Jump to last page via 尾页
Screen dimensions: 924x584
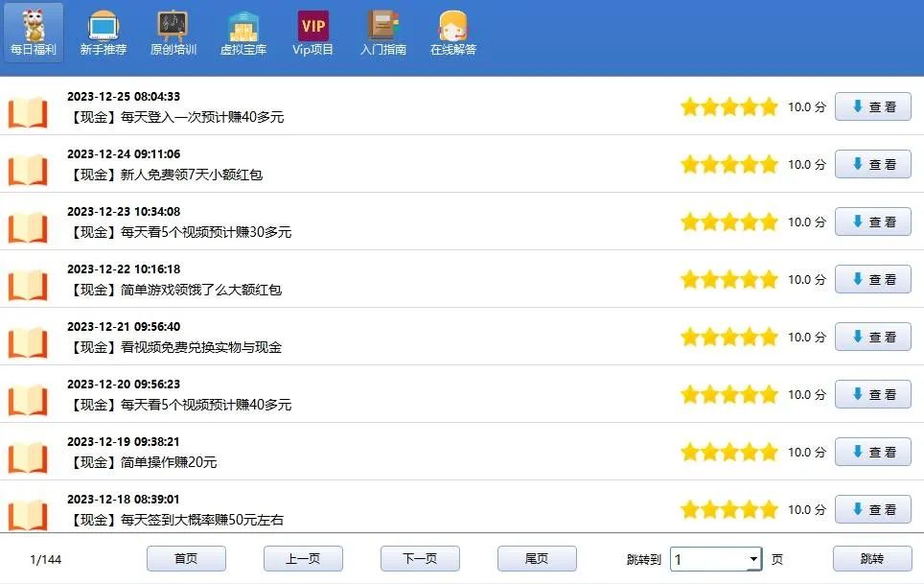click(537, 558)
